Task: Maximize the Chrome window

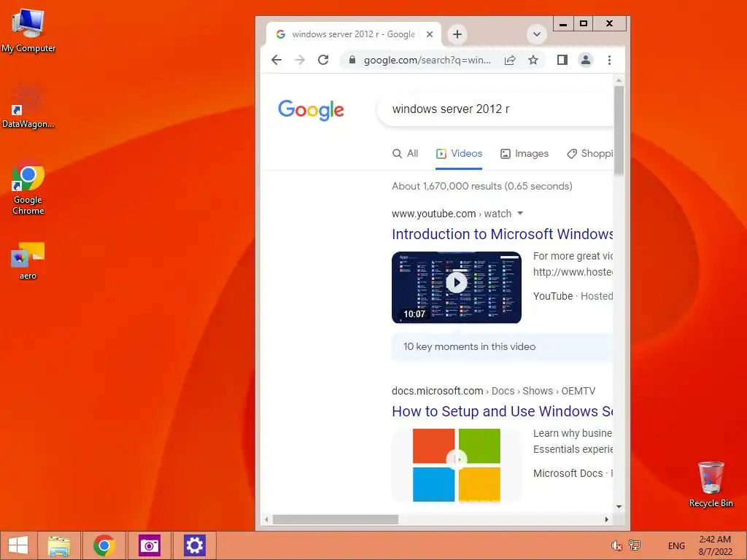Action: tap(584, 23)
